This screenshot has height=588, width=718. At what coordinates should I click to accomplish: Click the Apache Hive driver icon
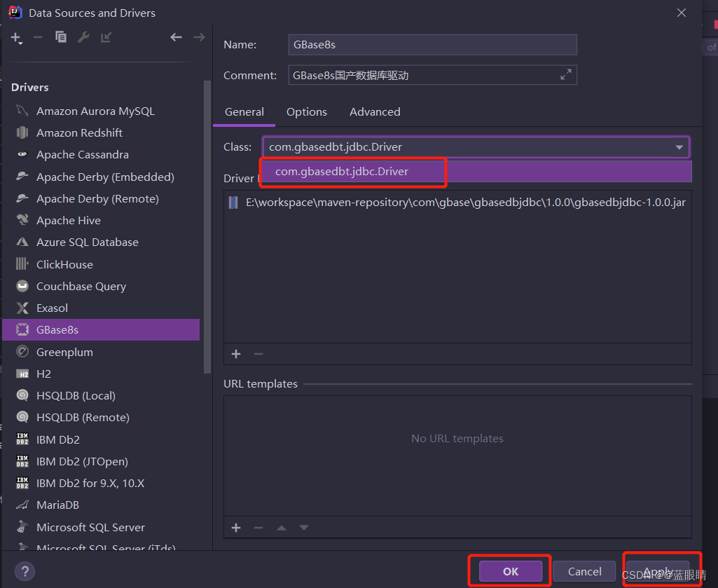[x=22, y=220]
